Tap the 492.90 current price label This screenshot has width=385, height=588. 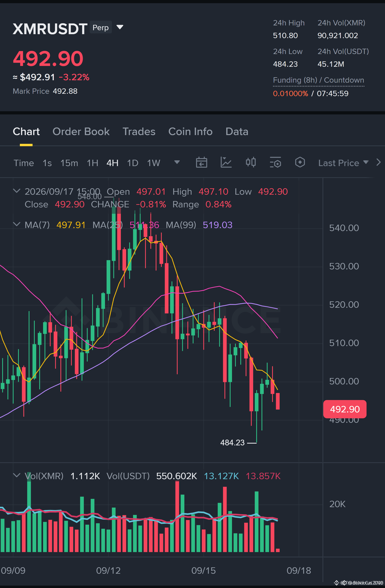(x=345, y=409)
